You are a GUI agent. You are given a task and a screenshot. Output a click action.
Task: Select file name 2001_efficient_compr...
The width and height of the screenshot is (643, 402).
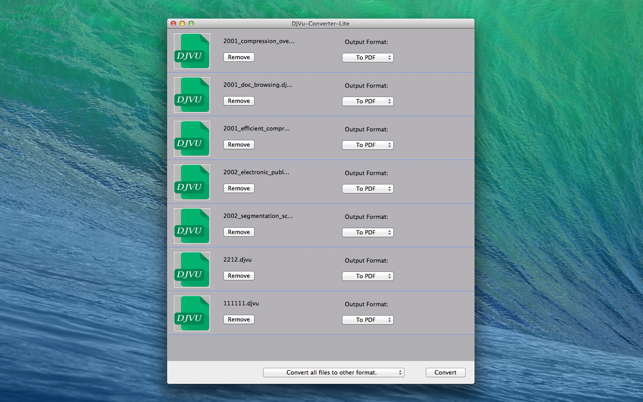pos(256,128)
